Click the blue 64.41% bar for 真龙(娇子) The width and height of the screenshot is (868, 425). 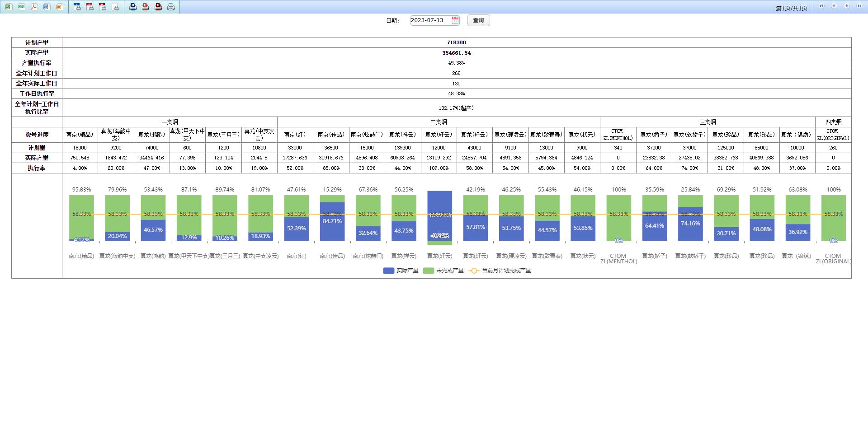click(655, 226)
